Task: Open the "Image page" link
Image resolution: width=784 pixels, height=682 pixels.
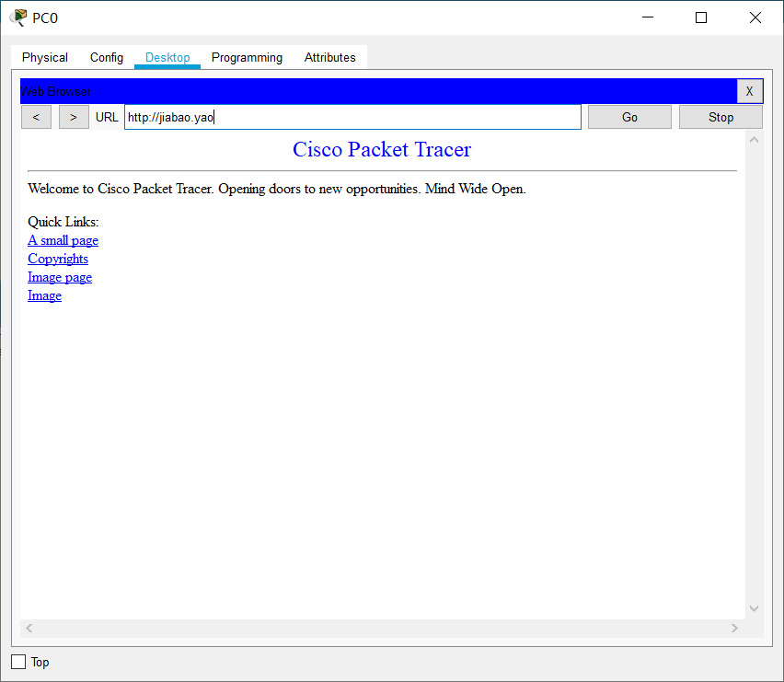Action: click(60, 278)
